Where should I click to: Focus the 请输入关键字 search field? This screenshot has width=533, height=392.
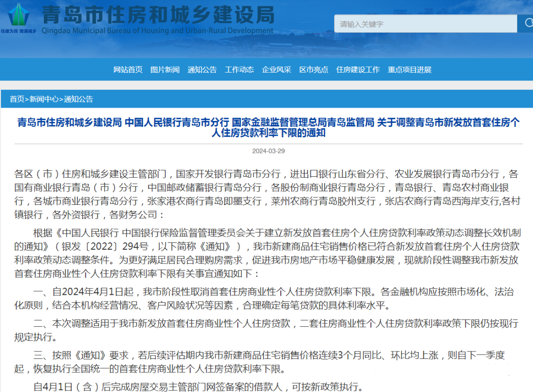click(425, 24)
